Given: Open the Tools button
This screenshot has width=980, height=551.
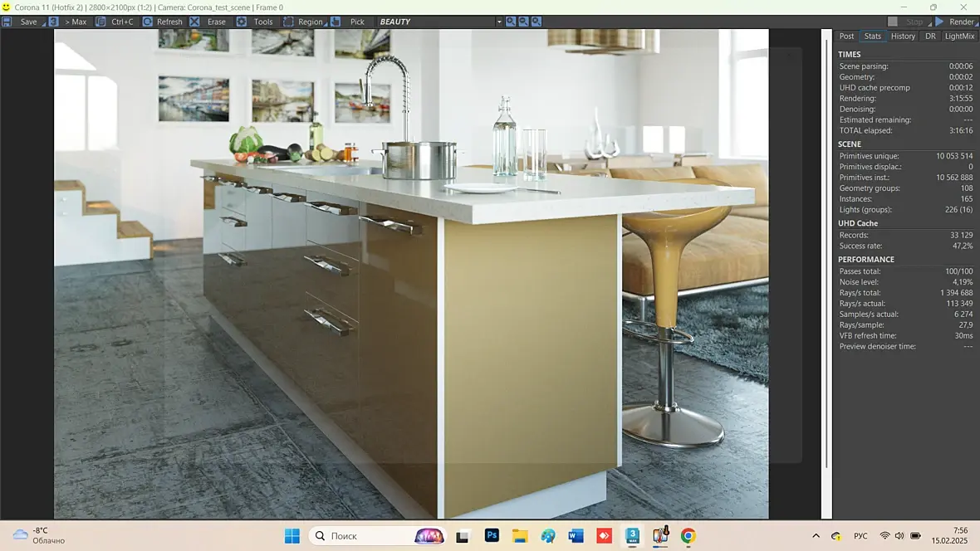Looking at the screenshot, I should [263, 22].
